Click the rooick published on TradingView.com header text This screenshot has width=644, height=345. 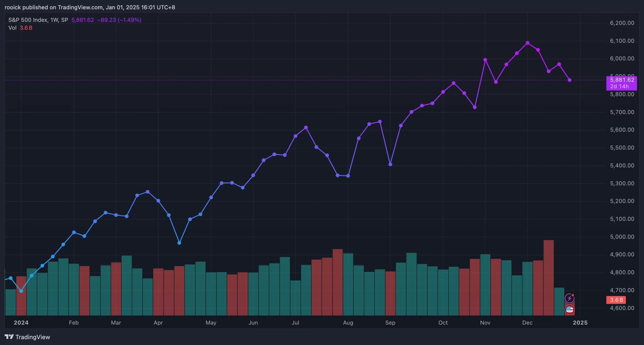point(90,7)
